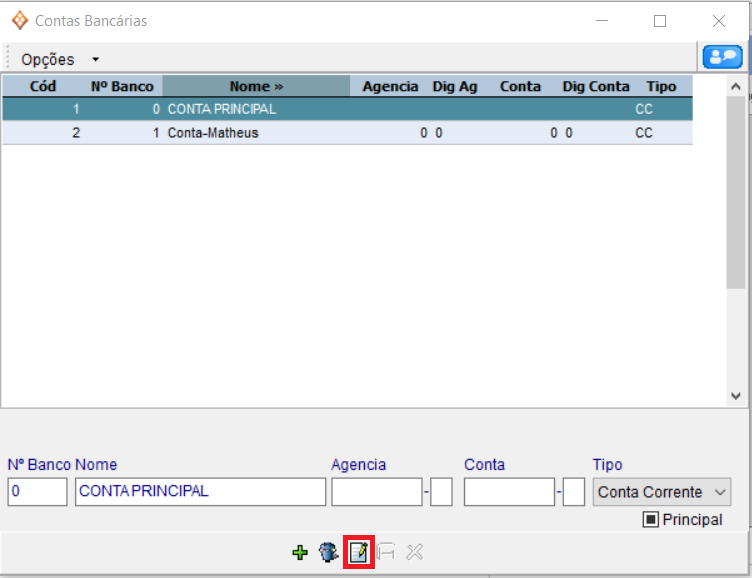Click the Cód column header
This screenshot has height=578, width=752.
tap(43, 86)
